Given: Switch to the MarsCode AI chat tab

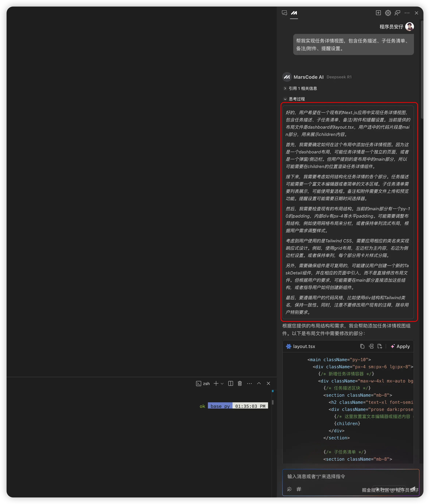Looking at the screenshot, I should tap(294, 13).
